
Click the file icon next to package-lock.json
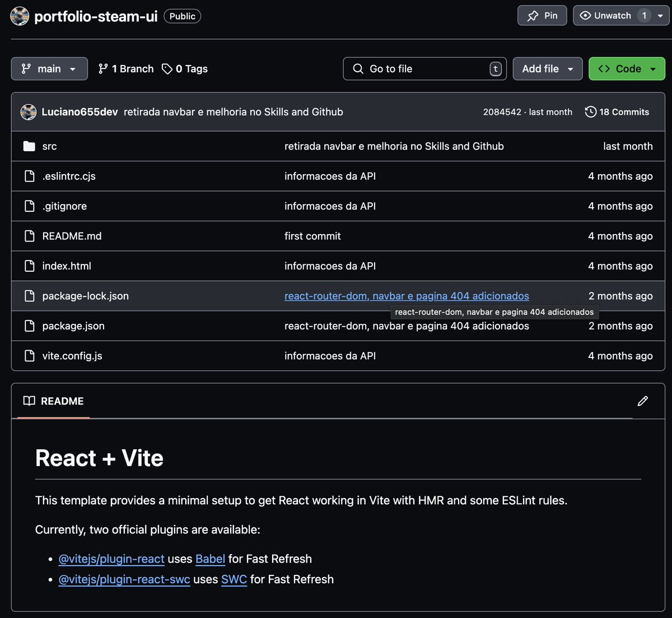29,296
